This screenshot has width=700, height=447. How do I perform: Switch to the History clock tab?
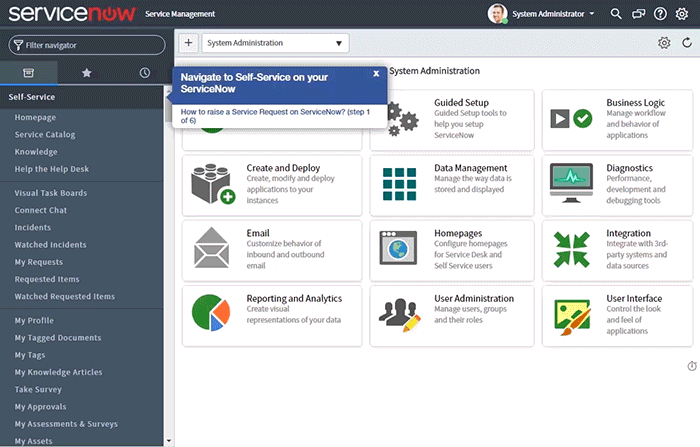(145, 73)
